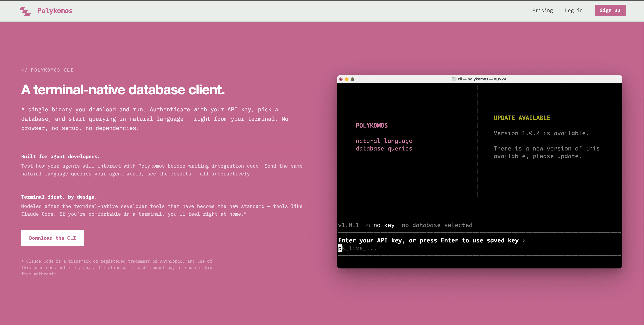Click the Polykomos wordmark next to the logo

pos(55,11)
